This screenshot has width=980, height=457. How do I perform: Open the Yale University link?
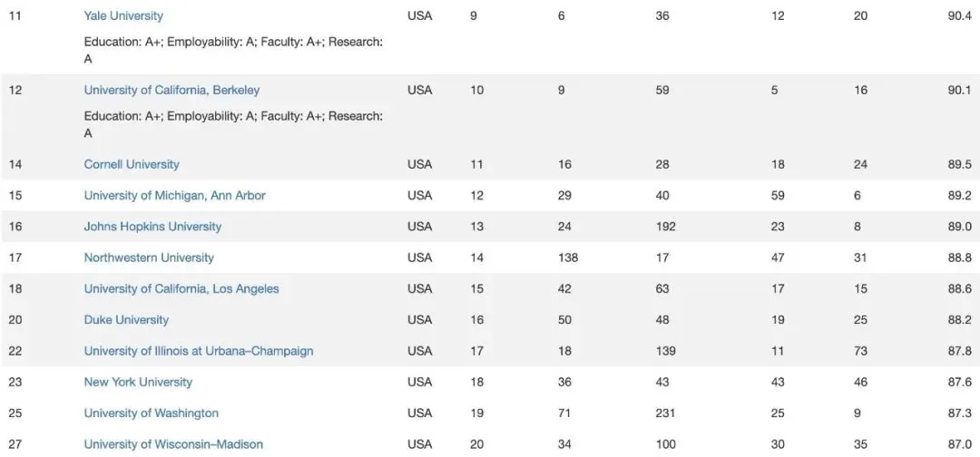click(x=123, y=16)
